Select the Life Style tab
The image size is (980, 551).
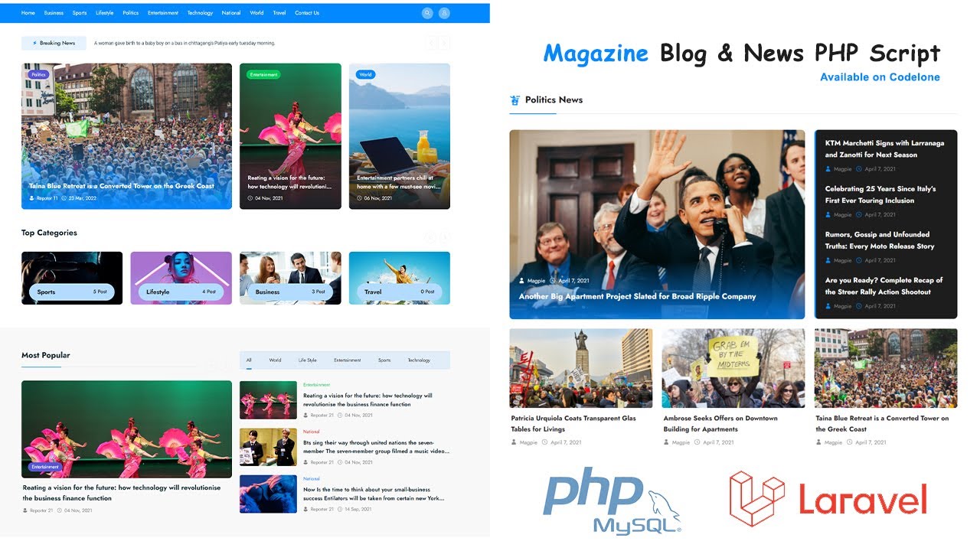pyautogui.click(x=307, y=360)
